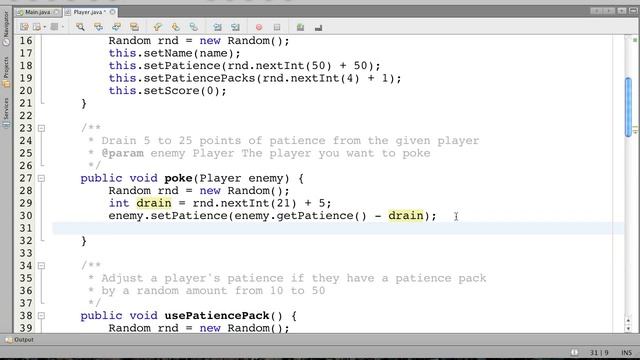Click the Stop Macro Recording icon
The image size is (640, 360).
(x=277, y=27)
